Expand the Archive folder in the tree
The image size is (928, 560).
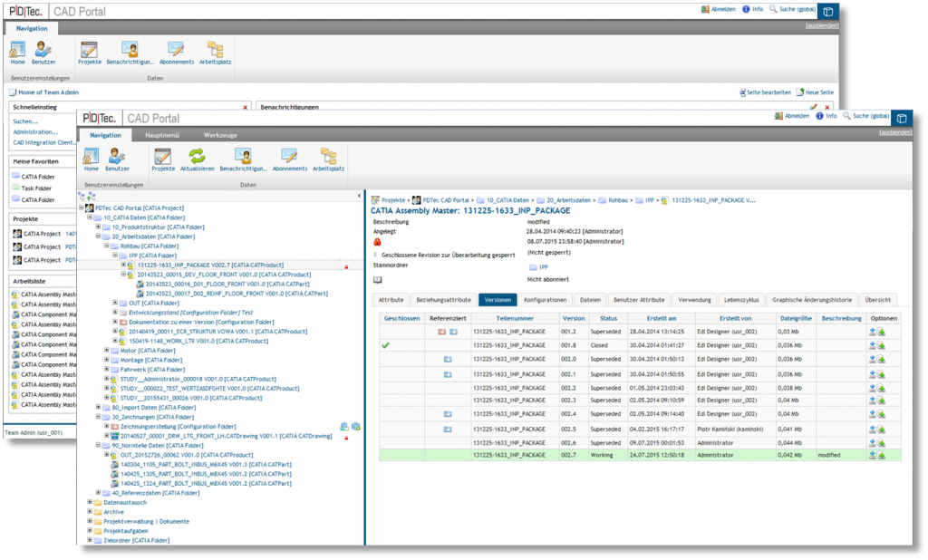pos(90,511)
